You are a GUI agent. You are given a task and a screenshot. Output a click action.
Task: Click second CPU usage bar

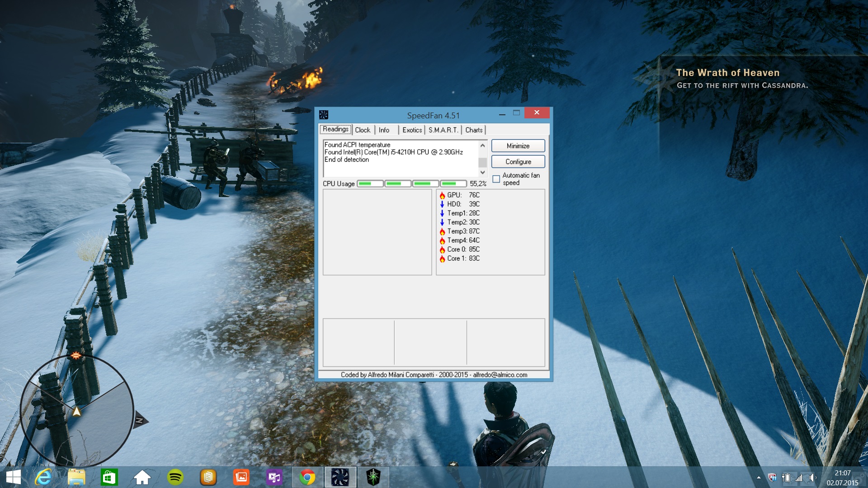[398, 183]
